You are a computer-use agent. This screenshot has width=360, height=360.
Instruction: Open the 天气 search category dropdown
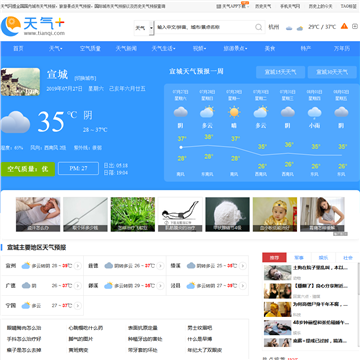tap(144, 28)
